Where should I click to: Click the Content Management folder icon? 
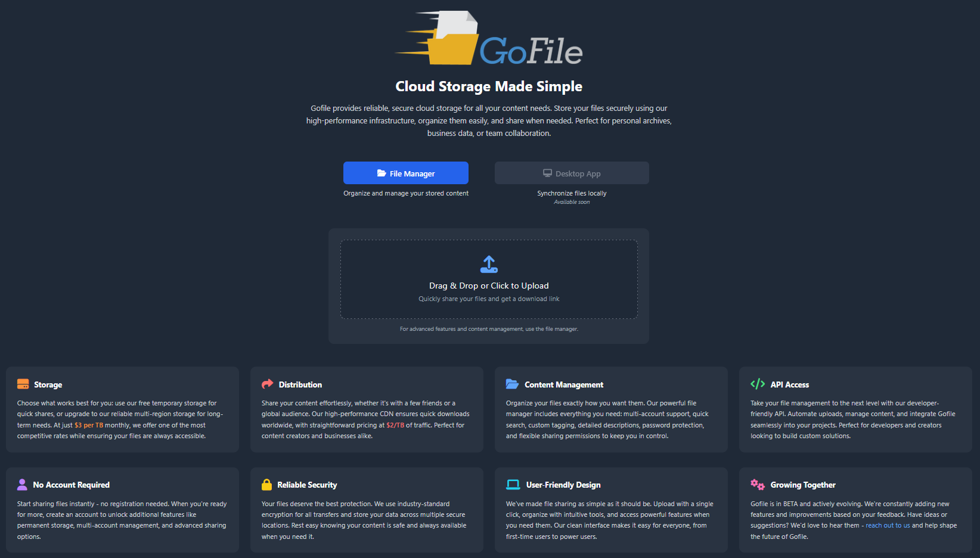click(x=513, y=384)
